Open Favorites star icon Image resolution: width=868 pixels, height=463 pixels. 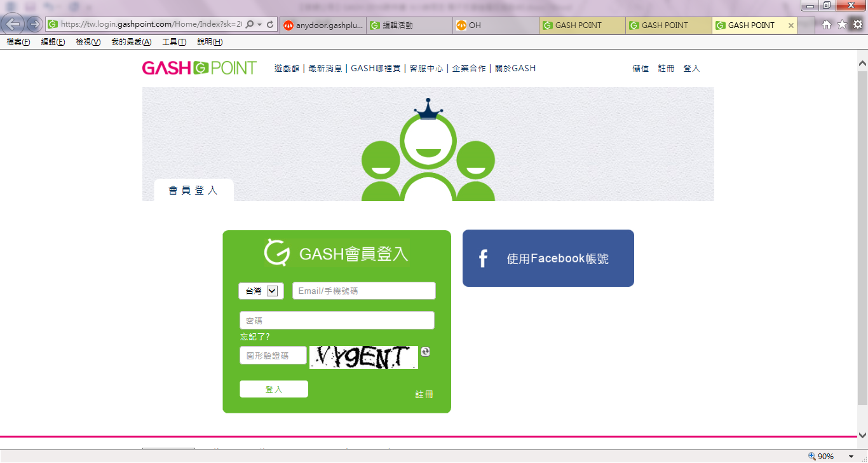click(x=842, y=25)
